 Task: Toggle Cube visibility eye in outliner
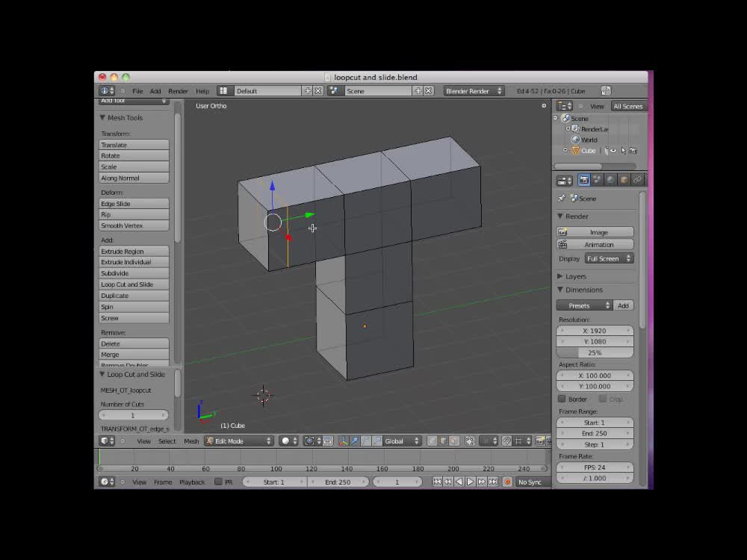tap(613, 151)
